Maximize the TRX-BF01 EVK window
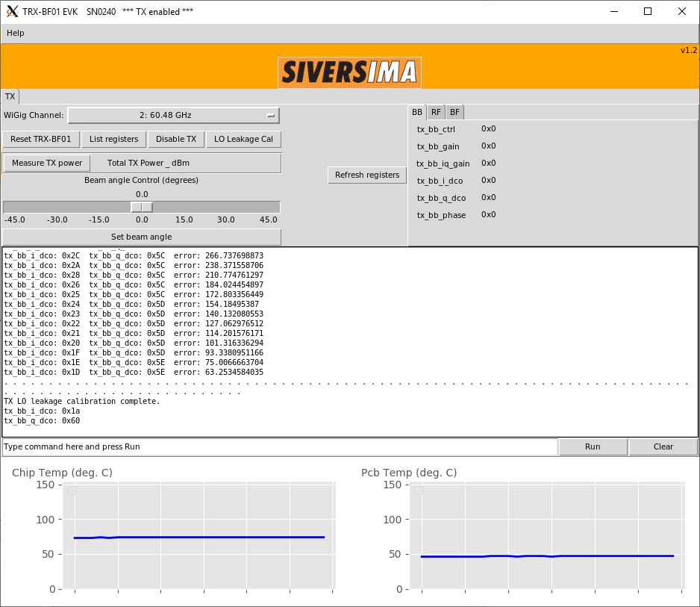 [648, 11]
